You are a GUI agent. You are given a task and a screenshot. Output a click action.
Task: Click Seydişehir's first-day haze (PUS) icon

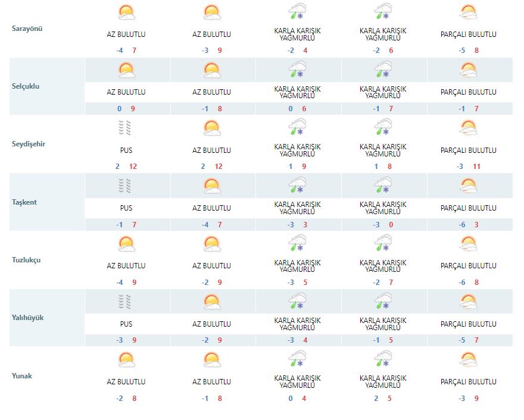coord(126,128)
